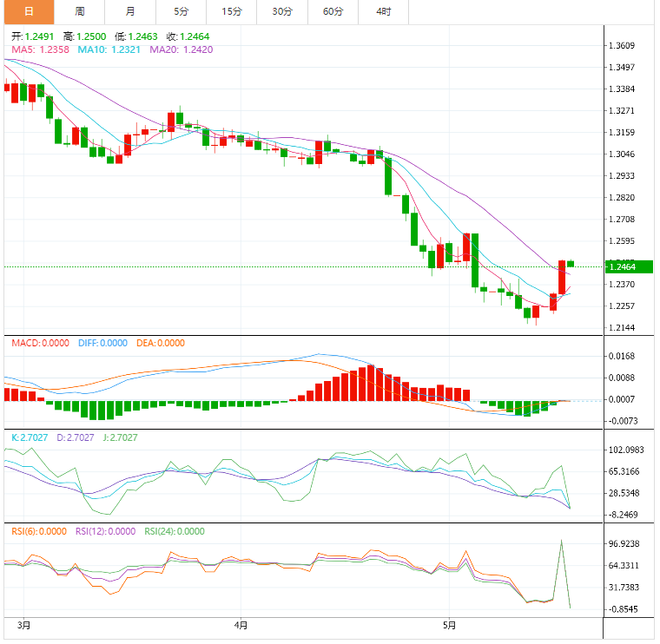Click the -0.0073 MACD axis value
Image resolution: width=660 pixels, height=644 pixels.
[x=623, y=421]
